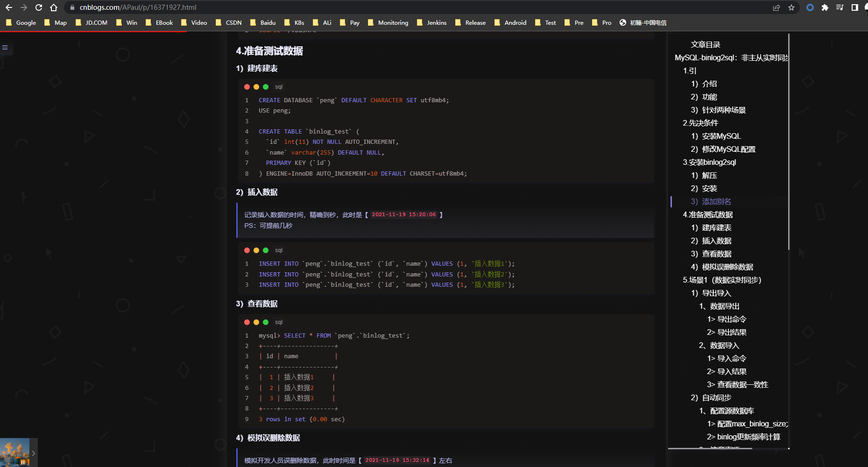868x467 pixels.
Task: Open the CSDN bookmark folder
Action: tap(229, 22)
